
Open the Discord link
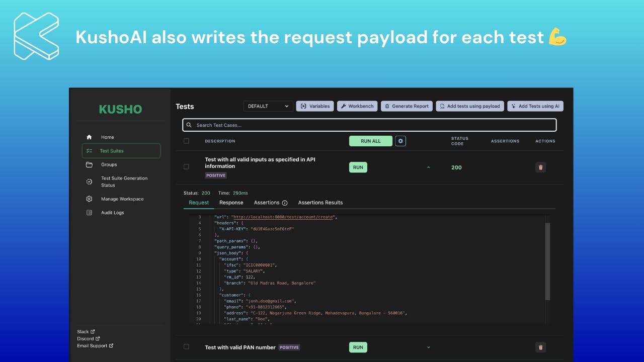point(85,339)
